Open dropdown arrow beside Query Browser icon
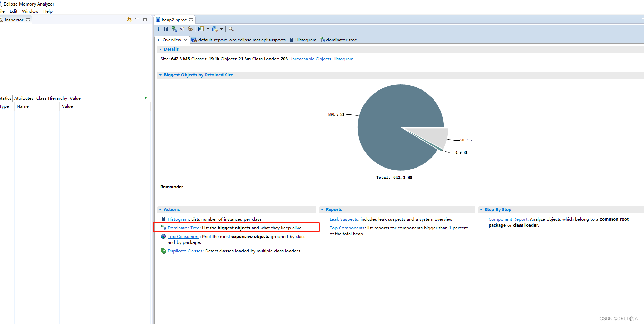Image resolution: width=644 pixels, height=324 pixels. (221, 29)
